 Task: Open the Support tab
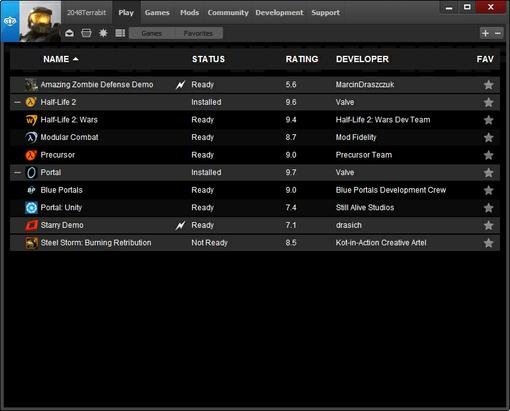[326, 13]
